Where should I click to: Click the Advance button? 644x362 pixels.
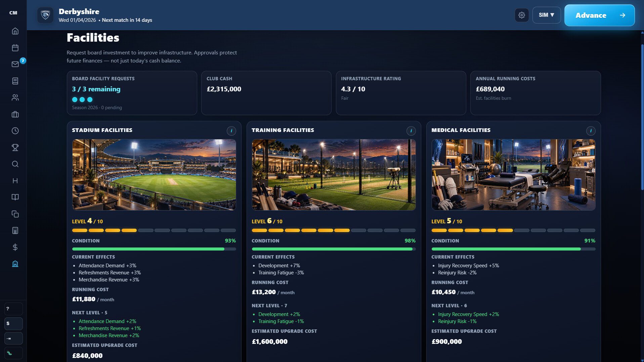599,15
